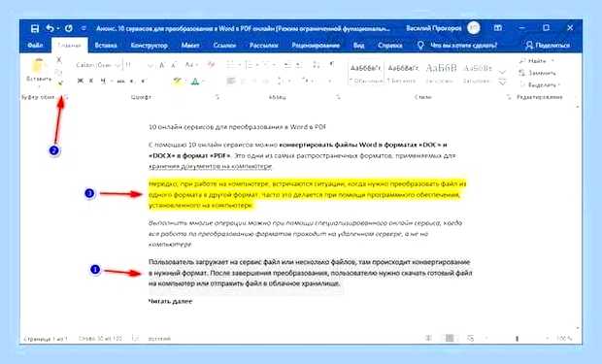Viewport: 602px width, 364px height.
Task: Click the Save icon in title bar
Action: (35, 28)
